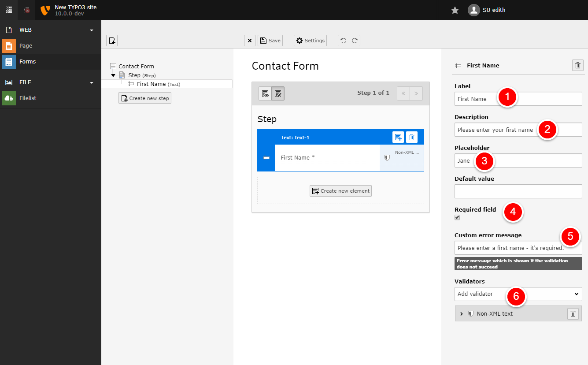588x365 pixels.
Task: Insert new element after text-1 using blue icon
Action: click(x=398, y=137)
